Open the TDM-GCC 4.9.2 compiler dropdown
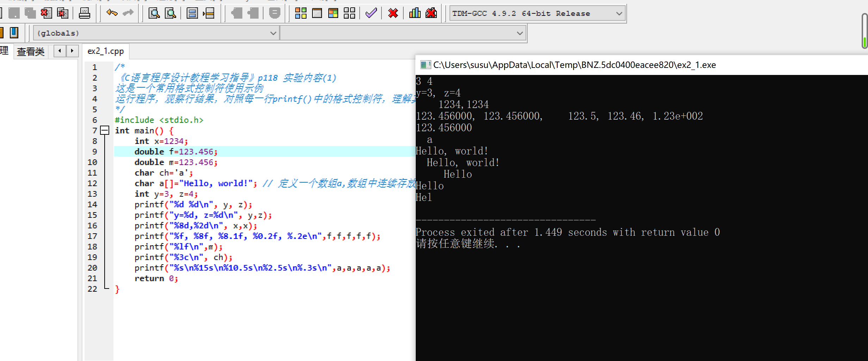The height and width of the screenshot is (361, 868). (x=537, y=14)
